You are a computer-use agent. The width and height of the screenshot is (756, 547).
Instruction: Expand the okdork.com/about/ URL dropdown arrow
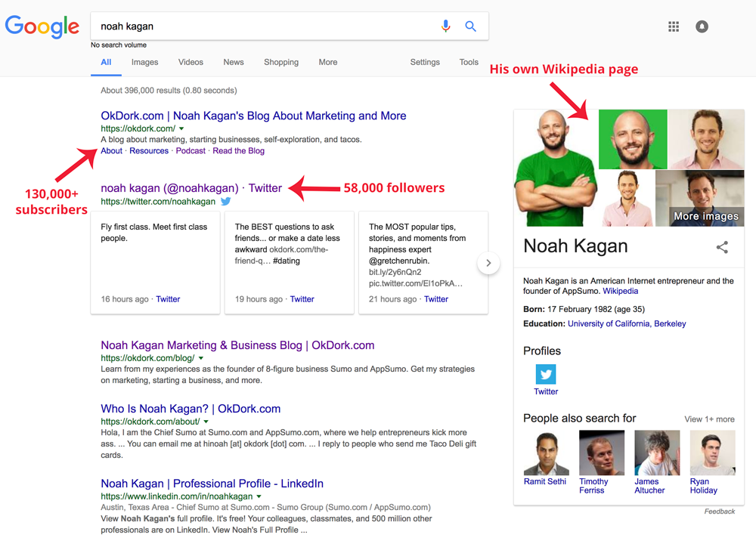pyautogui.click(x=206, y=422)
